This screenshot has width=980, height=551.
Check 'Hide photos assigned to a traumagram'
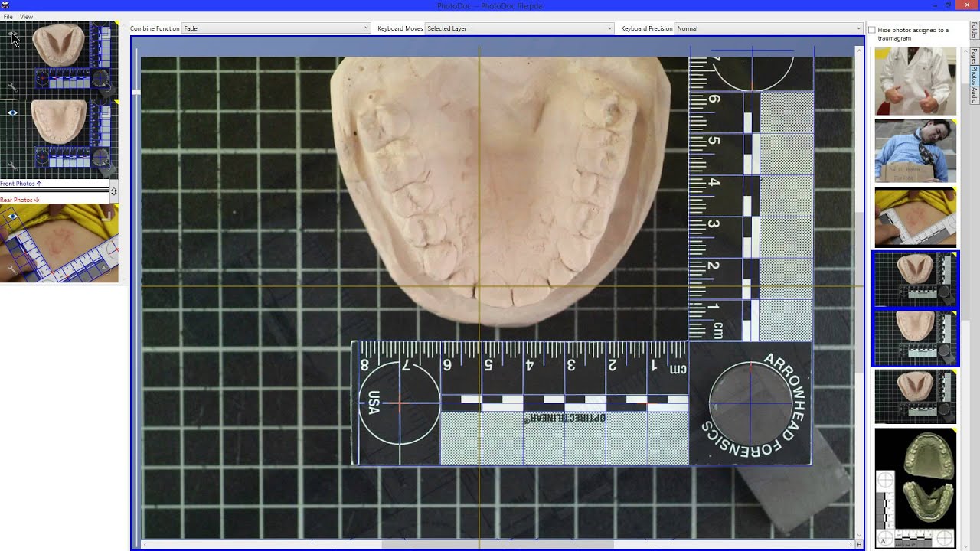click(x=872, y=30)
